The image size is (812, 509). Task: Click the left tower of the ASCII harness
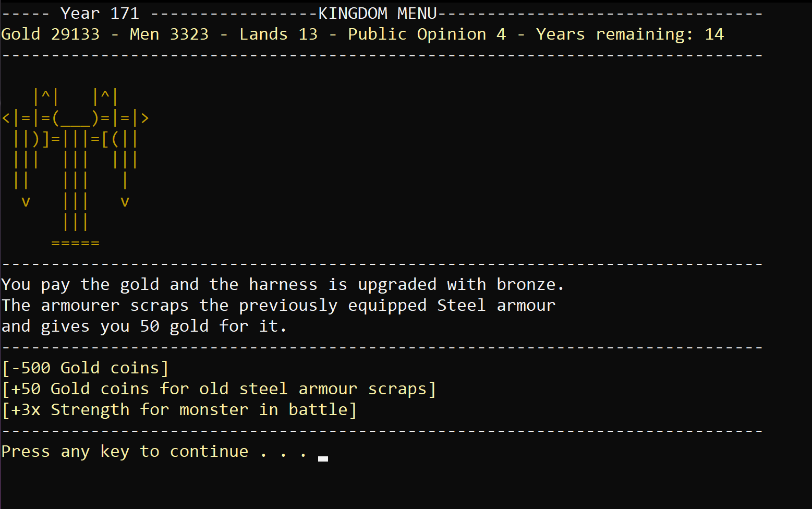pyautogui.click(x=46, y=97)
